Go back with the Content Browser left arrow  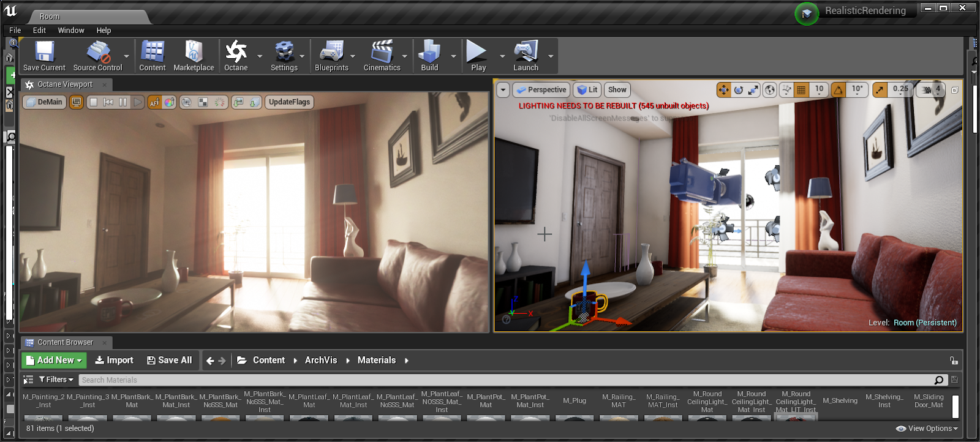point(210,361)
